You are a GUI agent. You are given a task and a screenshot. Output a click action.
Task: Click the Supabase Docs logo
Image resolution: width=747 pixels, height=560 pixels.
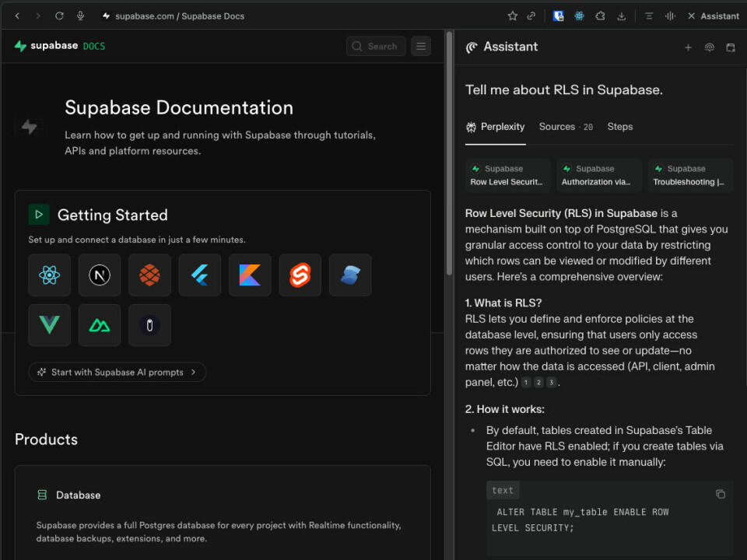[x=60, y=46]
